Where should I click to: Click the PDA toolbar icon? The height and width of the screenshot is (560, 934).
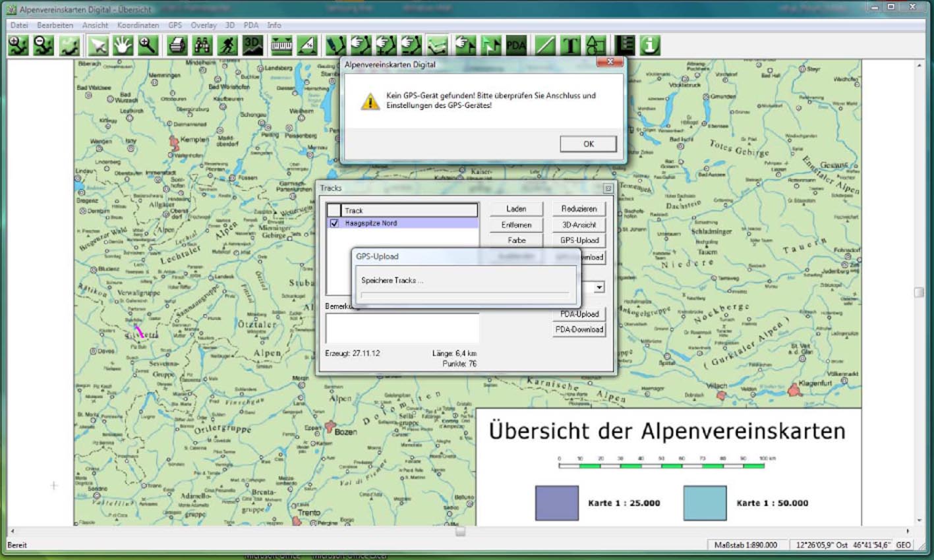click(516, 45)
